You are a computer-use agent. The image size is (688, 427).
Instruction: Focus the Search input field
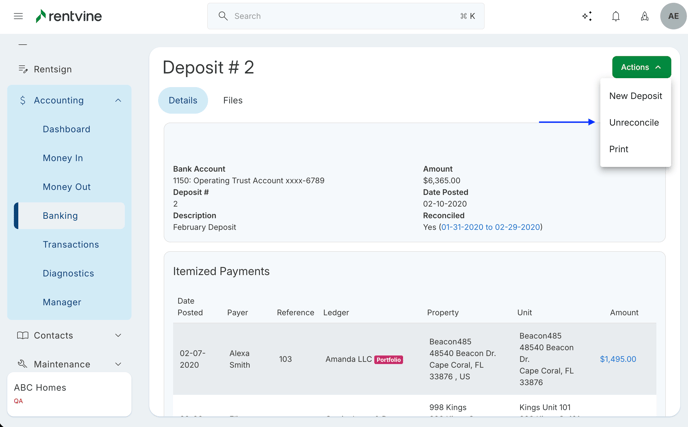[x=345, y=16]
